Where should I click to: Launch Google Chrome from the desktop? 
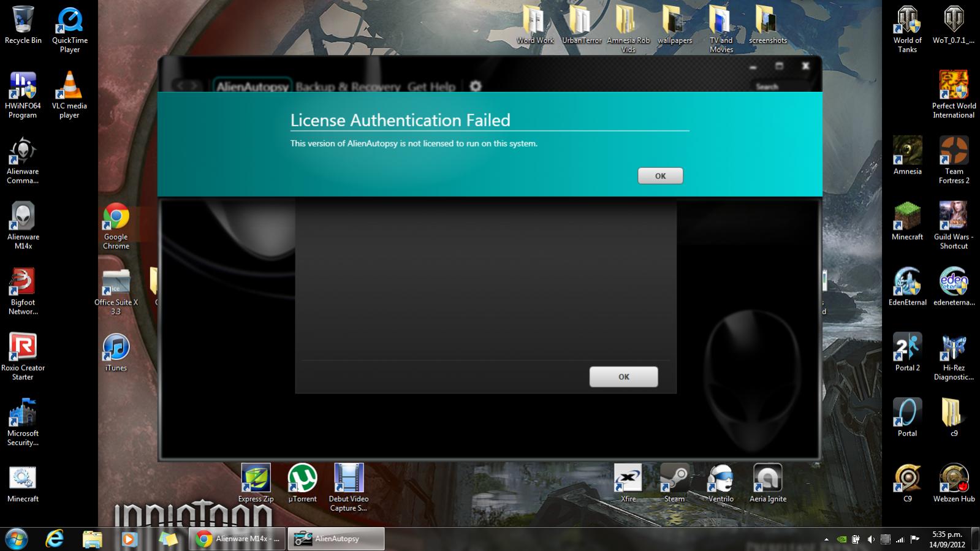(x=116, y=227)
